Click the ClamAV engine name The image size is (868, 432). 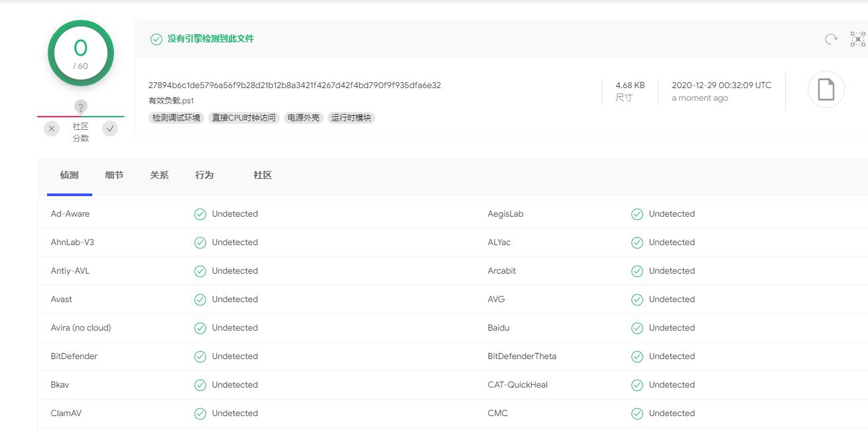click(x=66, y=413)
